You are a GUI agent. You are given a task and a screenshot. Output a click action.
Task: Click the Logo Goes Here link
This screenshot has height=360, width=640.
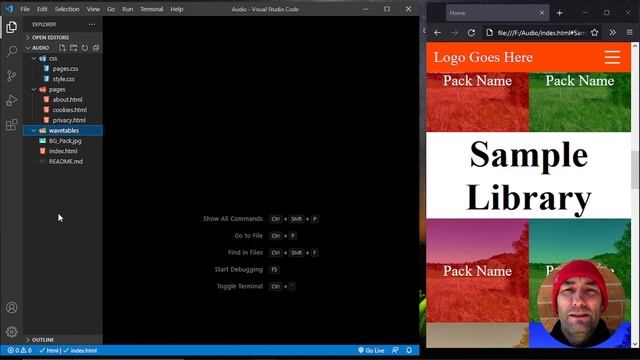tap(483, 57)
